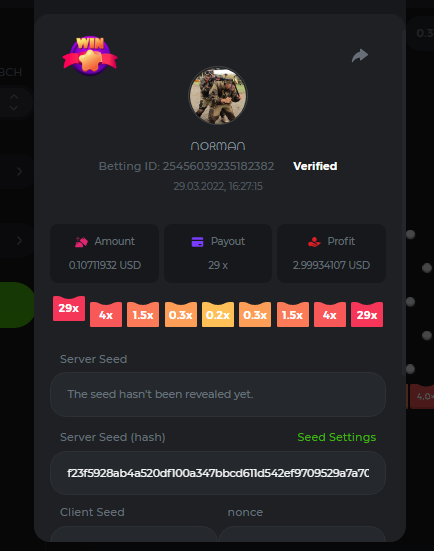Click the left 1.5x multiplier tile
This screenshot has height=551, width=434.
pyautogui.click(x=143, y=315)
